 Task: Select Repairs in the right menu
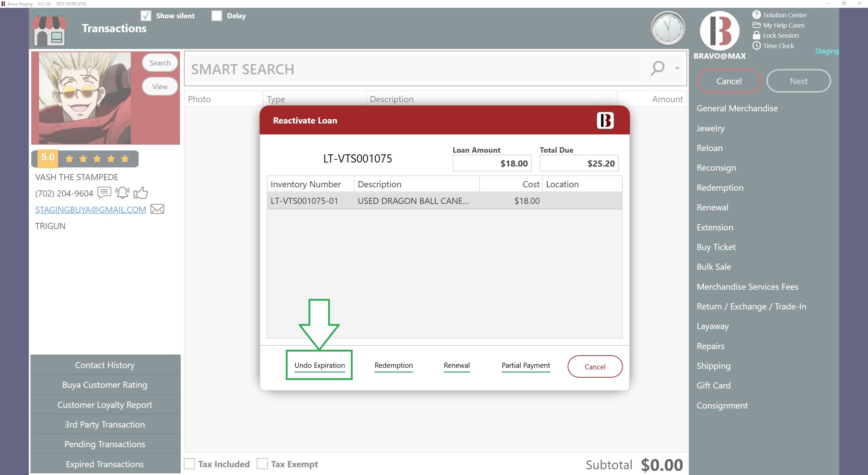[x=710, y=346]
